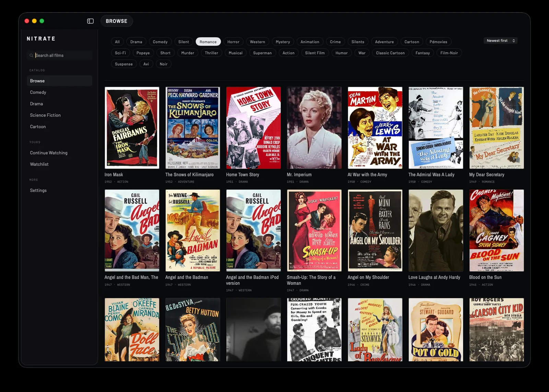This screenshot has height=392, width=549.
Task: Select the Romance genre filter
Action: 208,42
